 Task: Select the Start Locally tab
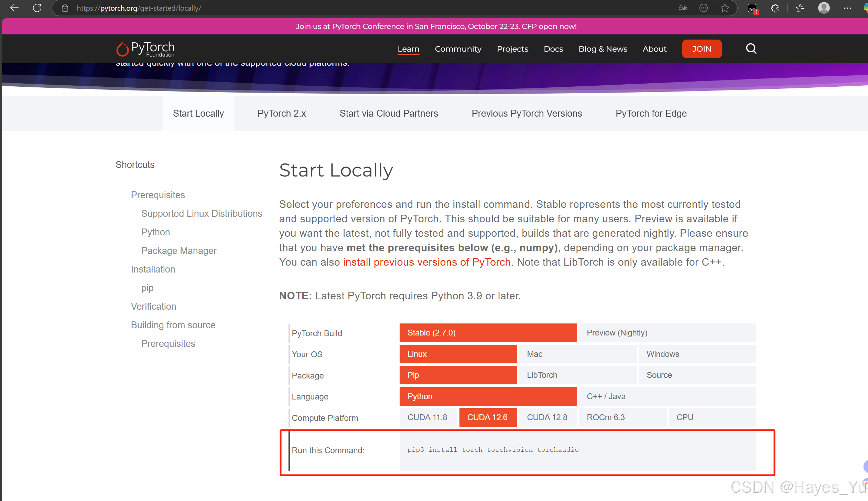point(198,113)
